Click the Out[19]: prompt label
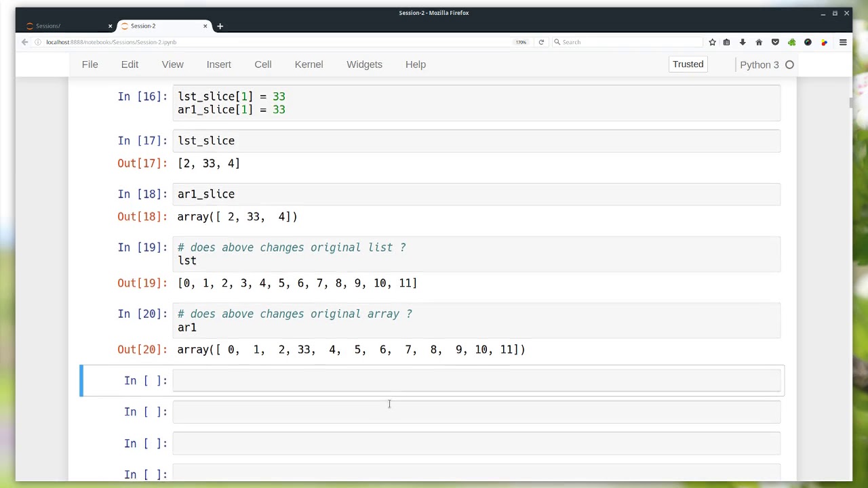 tap(142, 283)
